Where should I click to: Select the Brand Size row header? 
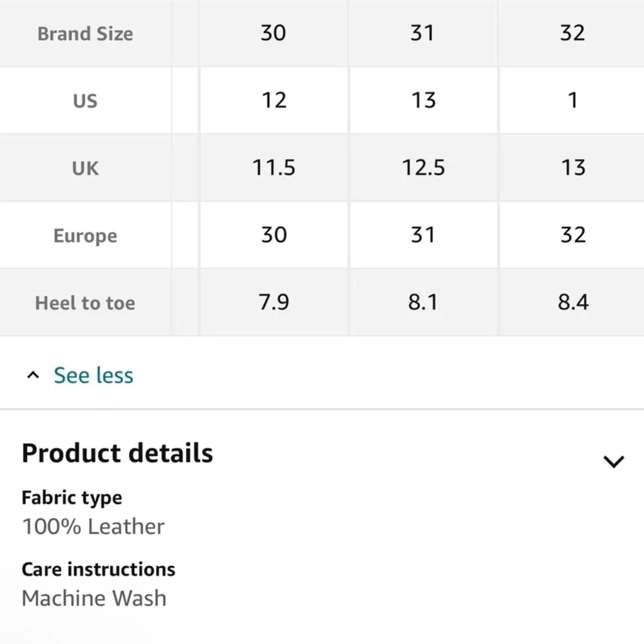click(85, 33)
